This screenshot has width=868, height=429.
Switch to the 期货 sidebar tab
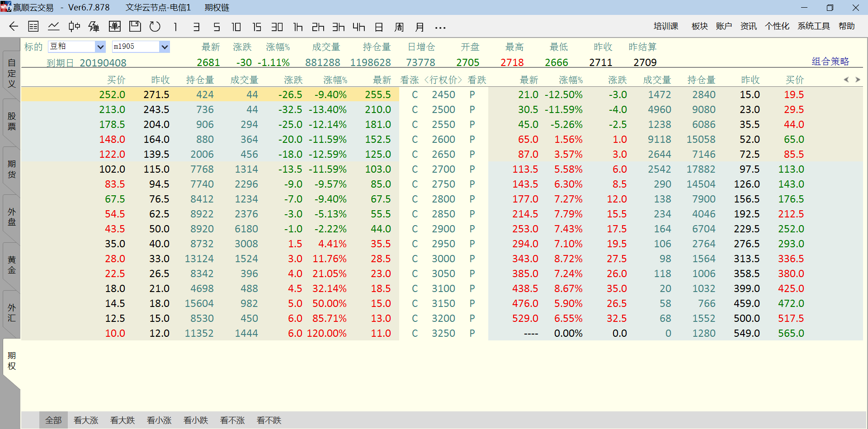12,169
